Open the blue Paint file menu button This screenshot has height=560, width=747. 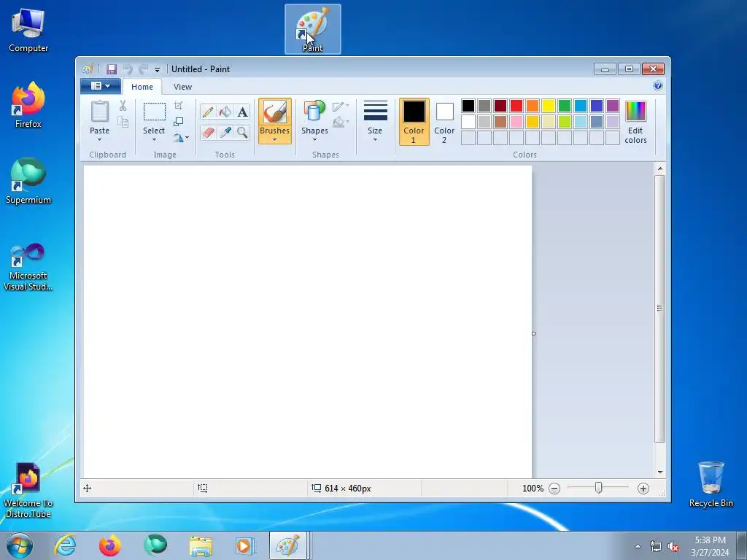[x=101, y=86]
